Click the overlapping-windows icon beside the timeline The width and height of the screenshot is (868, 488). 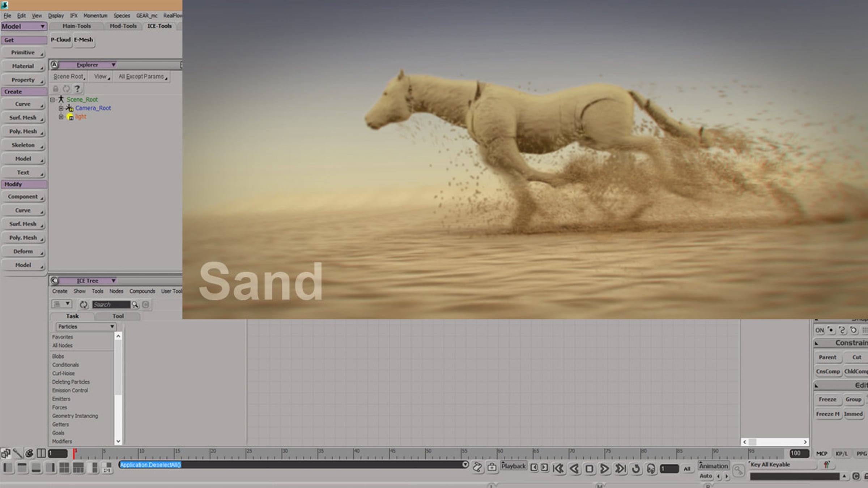pos(5,453)
